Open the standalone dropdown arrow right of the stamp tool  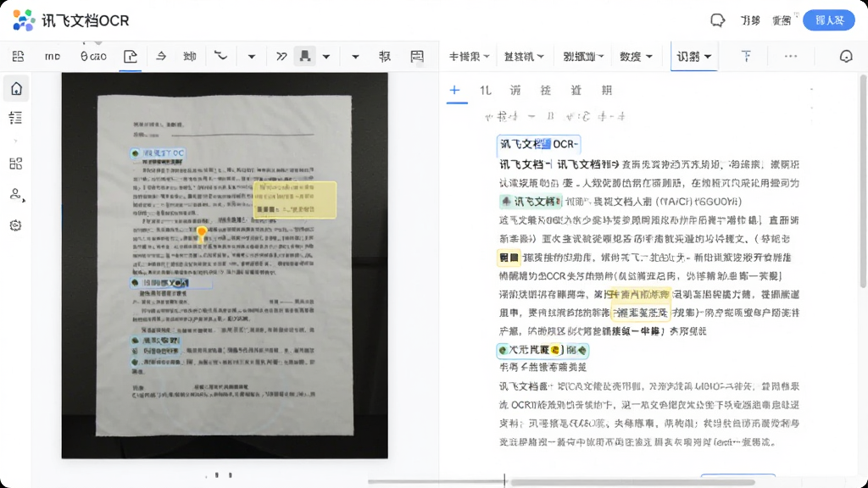coord(355,57)
